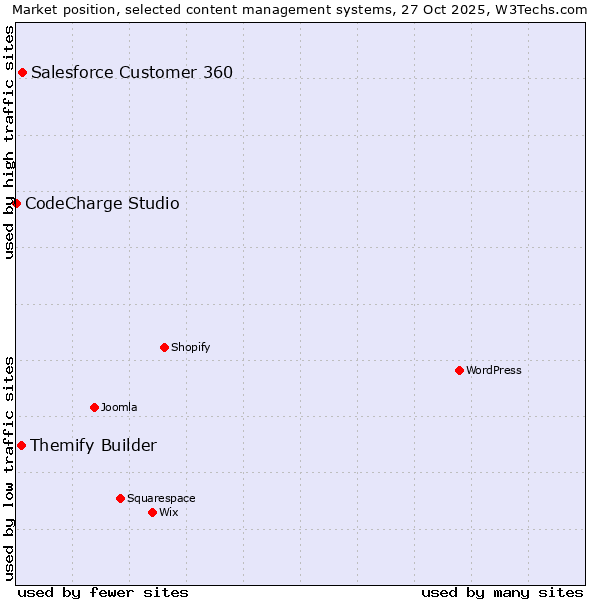Select the "Squarespace" label text
600x600 pixels.
161,499
